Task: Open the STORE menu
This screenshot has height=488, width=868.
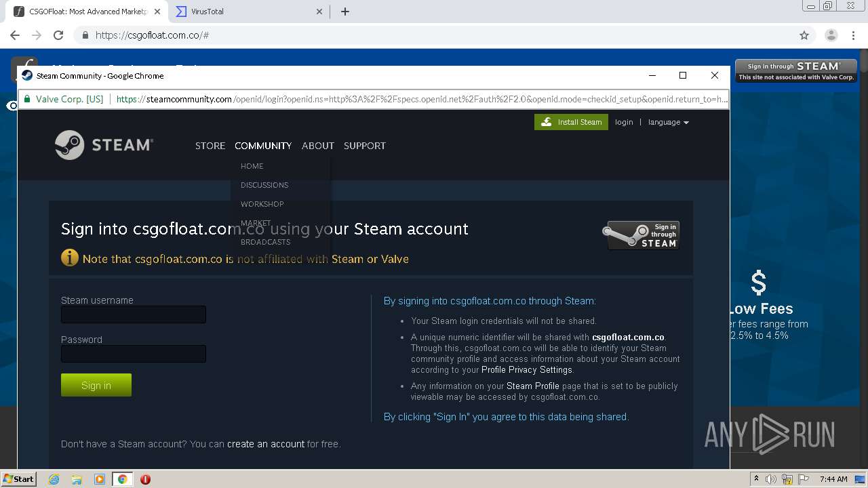Action: click(210, 146)
